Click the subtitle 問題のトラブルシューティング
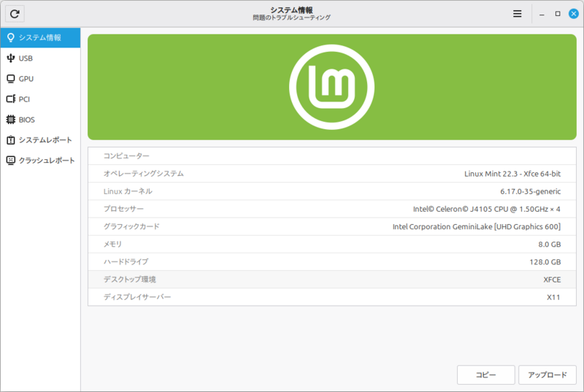The height and width of the screenshot is (392, 584). [291, 18]
